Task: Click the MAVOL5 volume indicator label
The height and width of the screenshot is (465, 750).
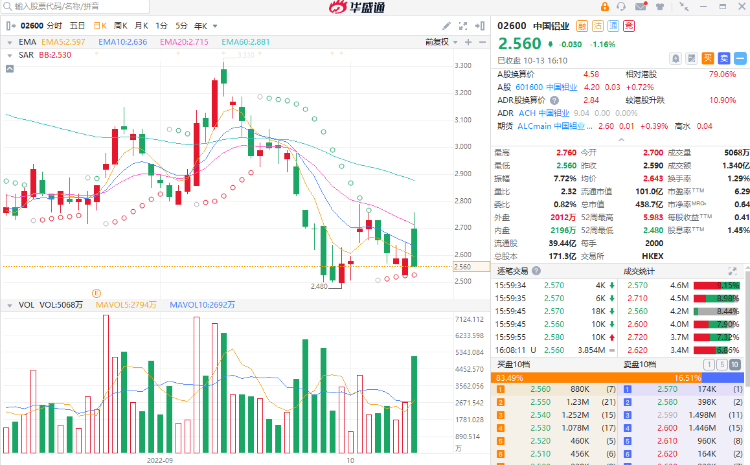Action: coord(126,305)
